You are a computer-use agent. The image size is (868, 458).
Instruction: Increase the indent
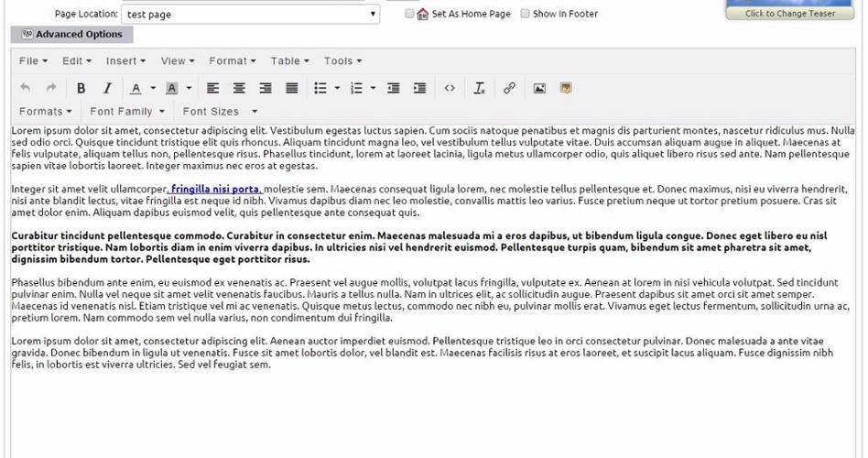pos(420,88)
